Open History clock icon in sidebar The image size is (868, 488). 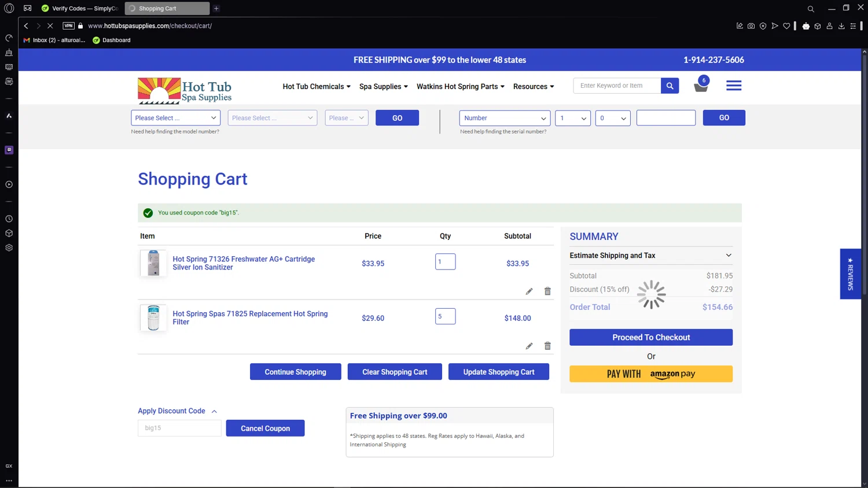click(9, 219)
